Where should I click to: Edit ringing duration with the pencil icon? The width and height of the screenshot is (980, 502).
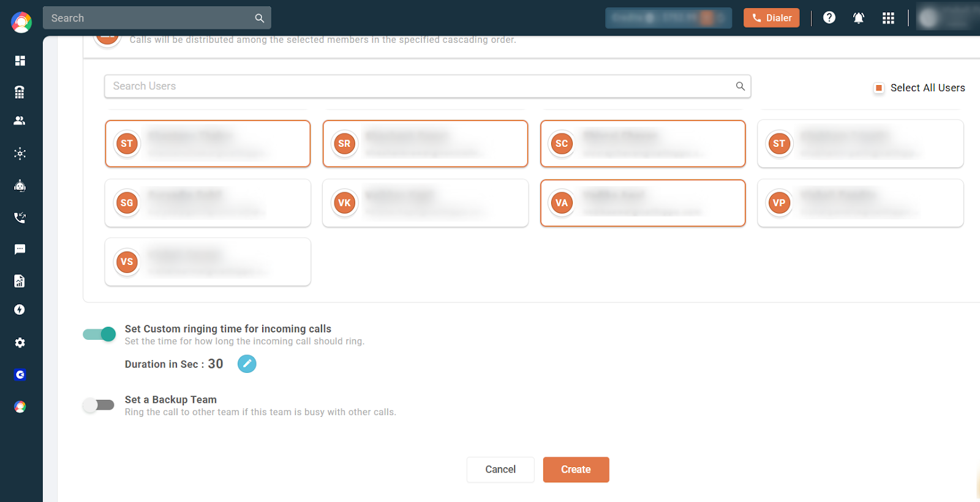247,364
